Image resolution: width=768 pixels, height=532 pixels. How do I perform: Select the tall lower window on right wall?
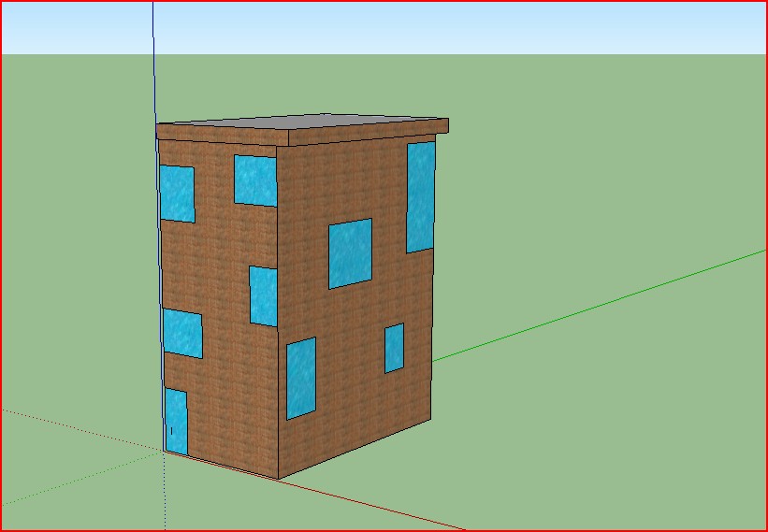pos(300,379)
